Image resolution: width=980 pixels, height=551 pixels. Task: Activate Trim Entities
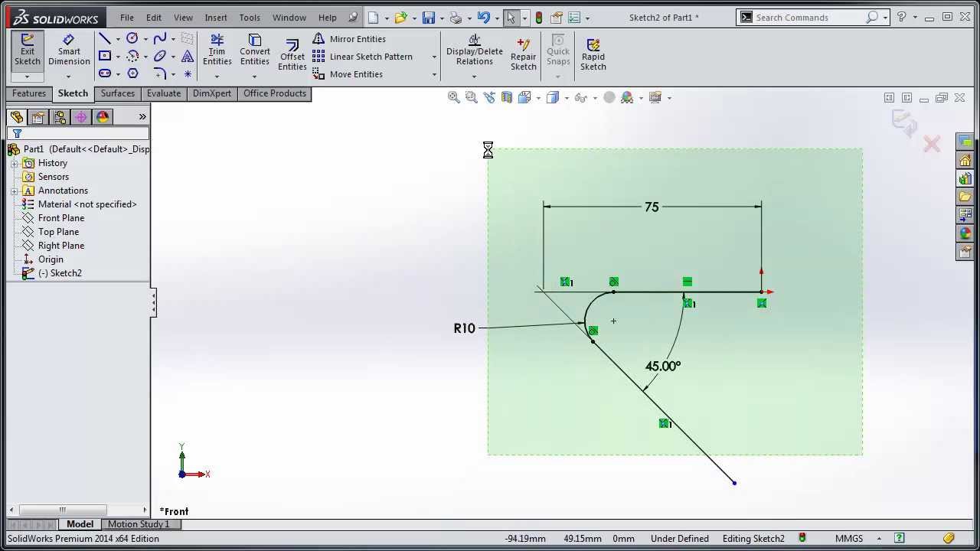tap(217, 51)
